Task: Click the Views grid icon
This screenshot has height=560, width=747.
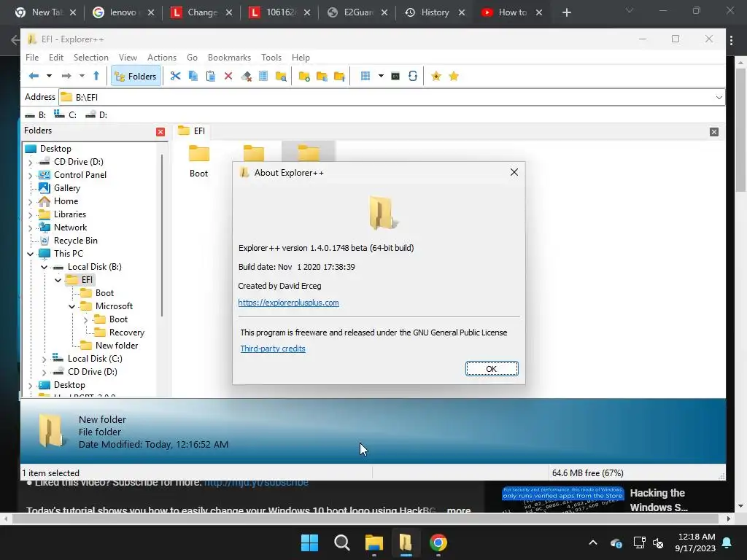Action: pos(365,76)
